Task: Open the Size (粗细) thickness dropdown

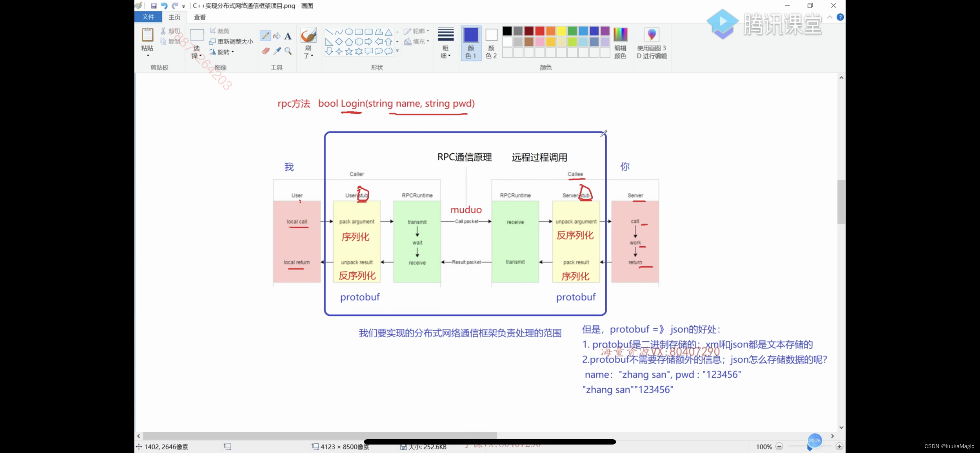Action: pyautogui.click(x=446, y=43)
